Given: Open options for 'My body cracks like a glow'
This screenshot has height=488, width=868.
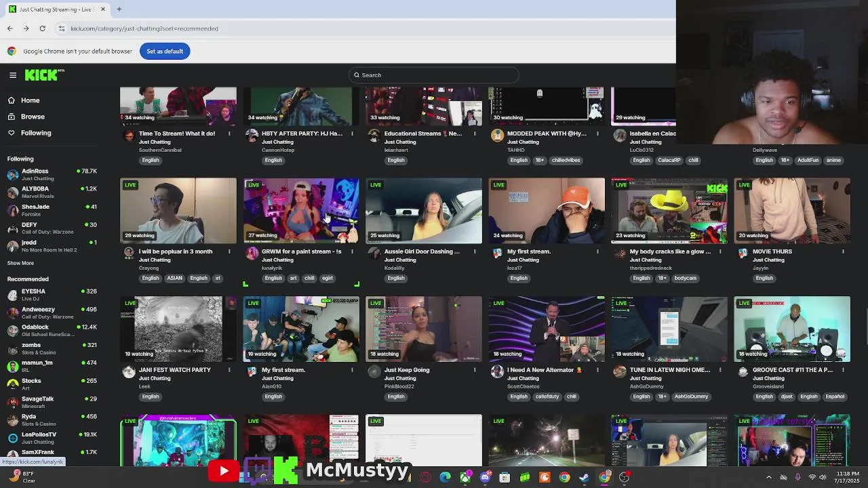Looking at the screenshot, I should 720,251.
